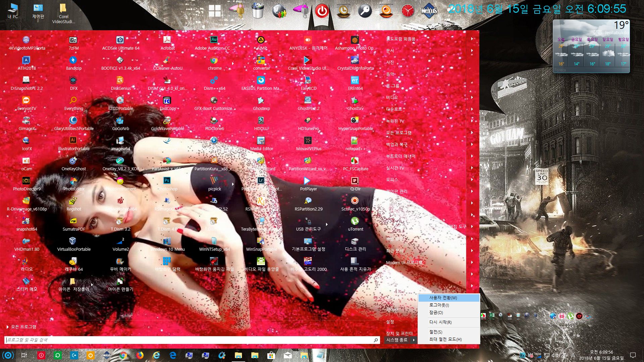Open the red power button dock icon
The height and width of the screenshot is (362, 644).
click(x=322, y=11)
